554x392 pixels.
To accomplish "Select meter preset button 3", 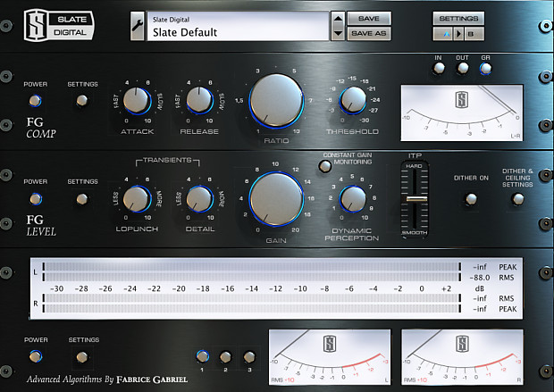I will point(249,357).
